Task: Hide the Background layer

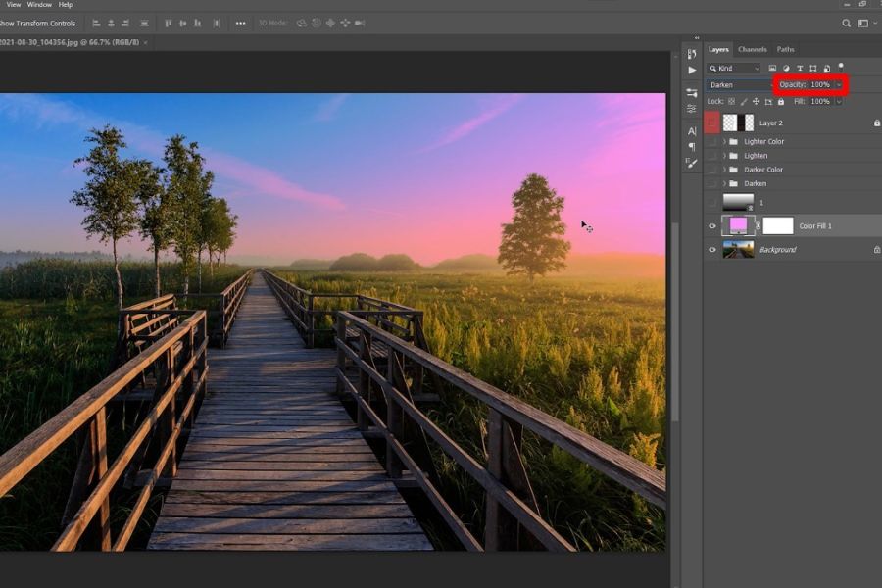Action: (712, 250)
